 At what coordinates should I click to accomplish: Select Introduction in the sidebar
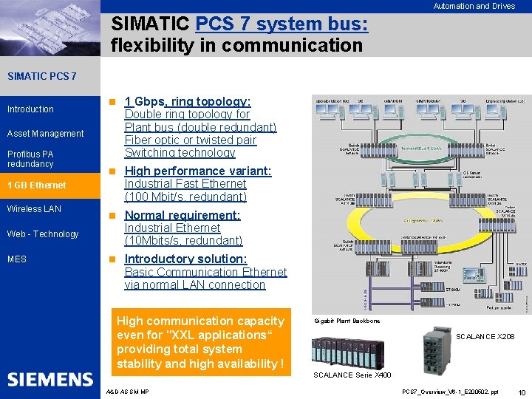coord(30,109)
